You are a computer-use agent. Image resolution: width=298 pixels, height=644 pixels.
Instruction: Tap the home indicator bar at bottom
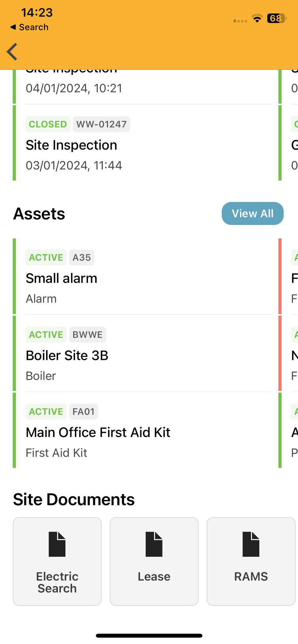pyautogui.click(x=149, y=635)
